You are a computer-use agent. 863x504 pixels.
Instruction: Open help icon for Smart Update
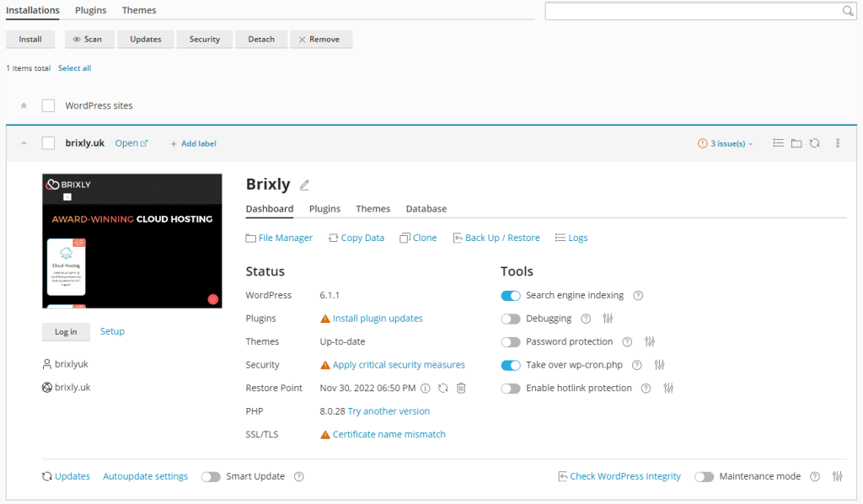pos(299,476)
